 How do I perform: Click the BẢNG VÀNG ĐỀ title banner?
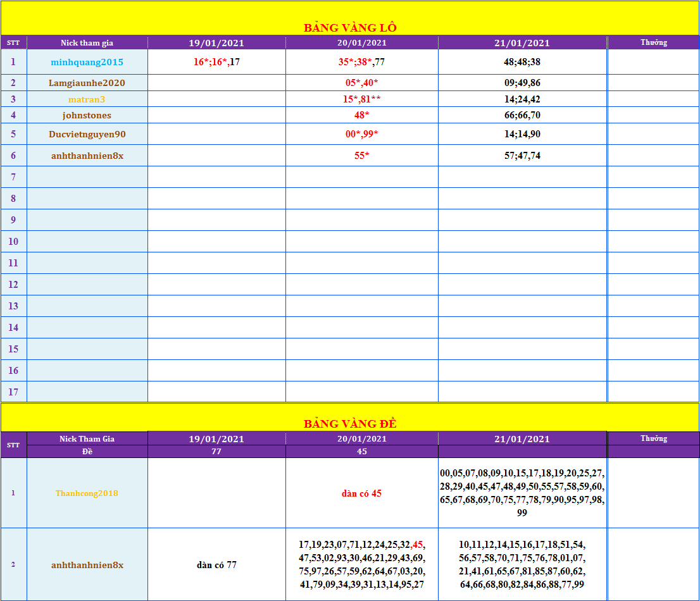350,423
